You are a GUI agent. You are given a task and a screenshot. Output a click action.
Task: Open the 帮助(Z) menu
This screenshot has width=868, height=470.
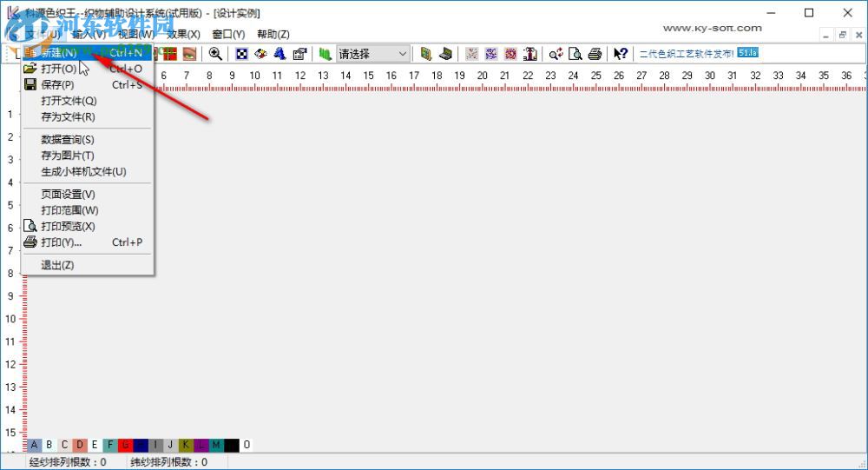click(x=273, y=35)
